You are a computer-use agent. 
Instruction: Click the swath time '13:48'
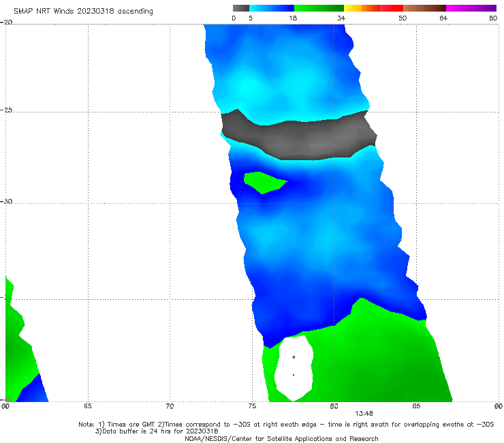pos(364,414)
